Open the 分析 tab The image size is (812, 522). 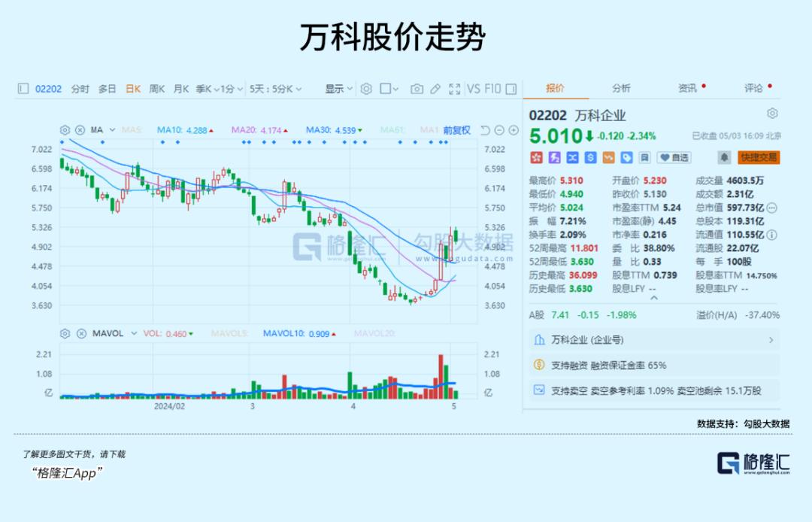(621, 89)
